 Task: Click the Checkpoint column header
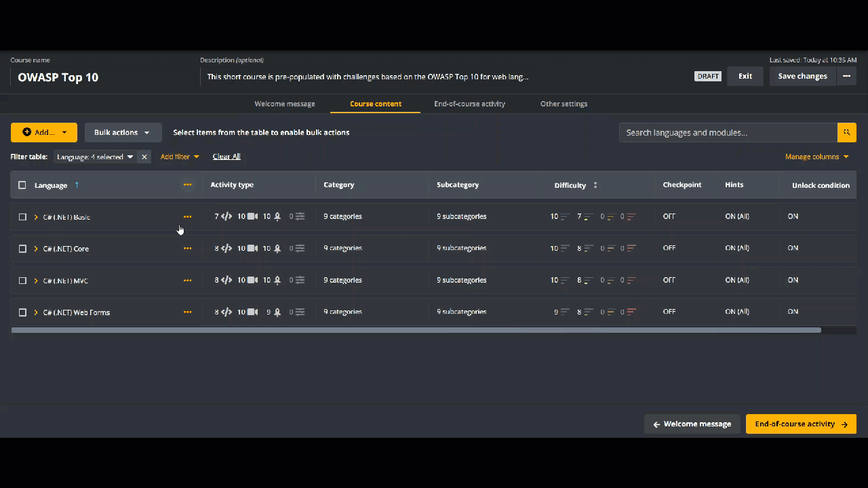pyautogui.click(x=682, y=184)
